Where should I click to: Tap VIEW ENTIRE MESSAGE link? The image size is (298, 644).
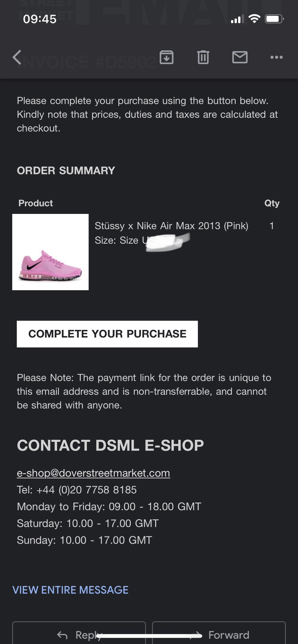coord(70,590)
